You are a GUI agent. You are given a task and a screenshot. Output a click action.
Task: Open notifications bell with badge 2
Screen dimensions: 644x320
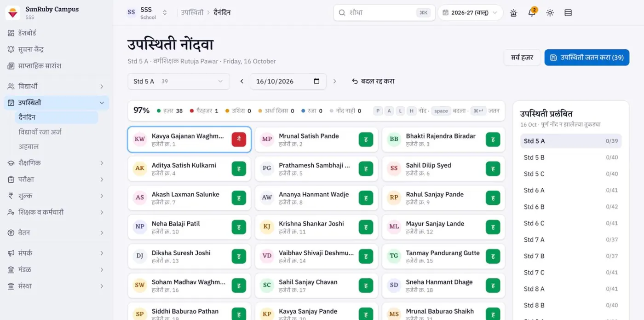[532, 13]
